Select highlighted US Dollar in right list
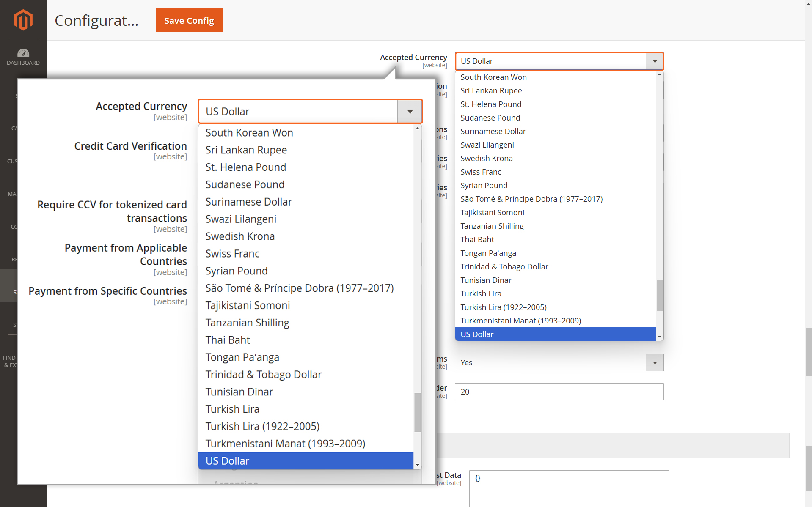Screen dimensions: 812x507 tap(556, 334)
